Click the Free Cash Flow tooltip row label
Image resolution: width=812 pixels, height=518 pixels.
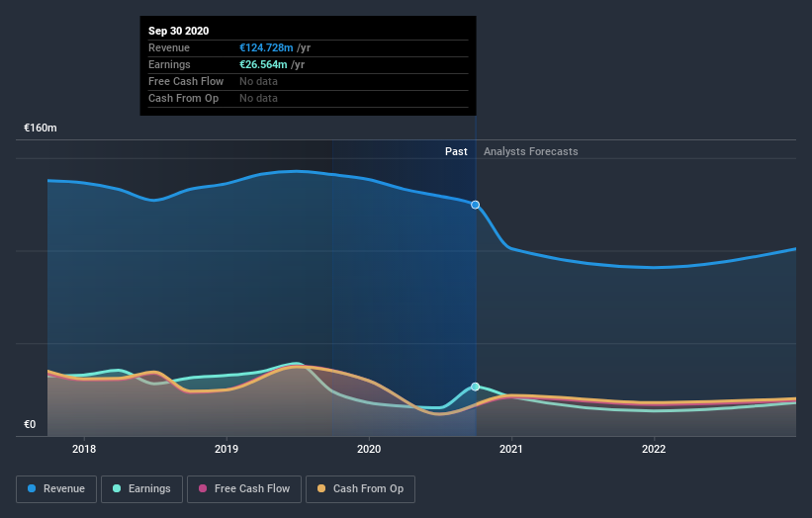[186, 81]
